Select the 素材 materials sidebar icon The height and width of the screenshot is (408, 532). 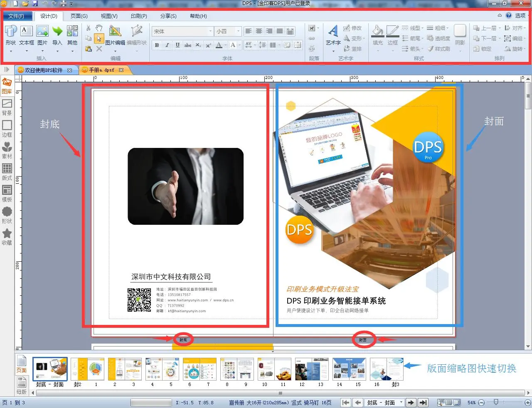pyautogui.click(x=7, y=150)
